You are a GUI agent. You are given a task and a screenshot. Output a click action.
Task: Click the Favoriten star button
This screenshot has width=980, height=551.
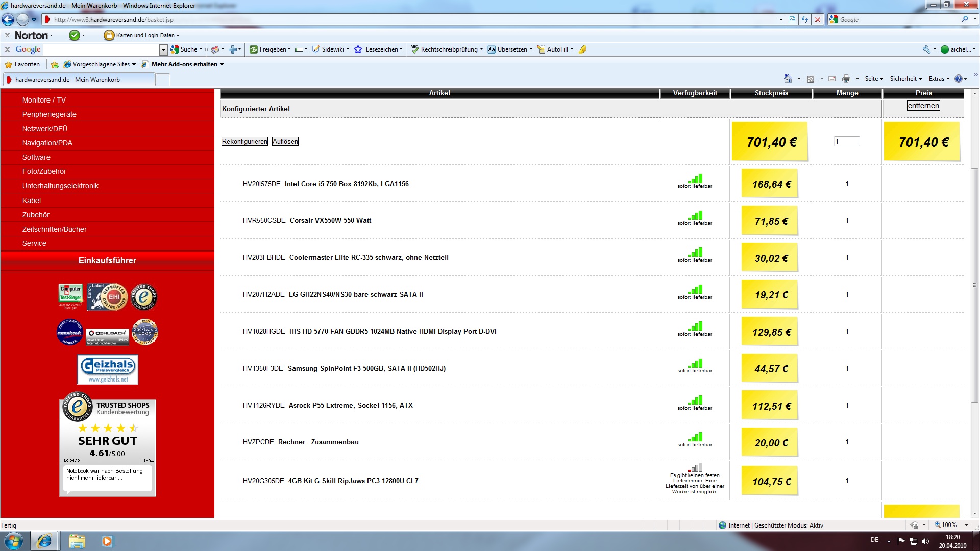point(22,64)
